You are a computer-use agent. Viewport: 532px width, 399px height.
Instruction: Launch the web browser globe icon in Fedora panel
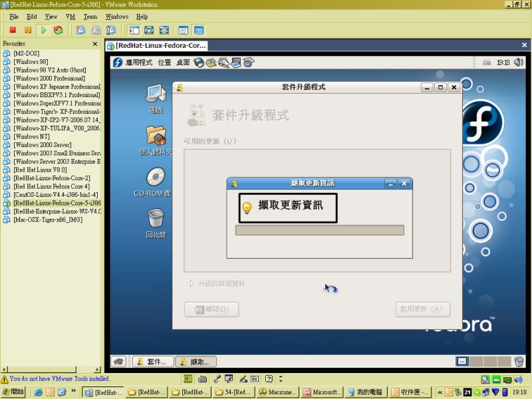199,63
